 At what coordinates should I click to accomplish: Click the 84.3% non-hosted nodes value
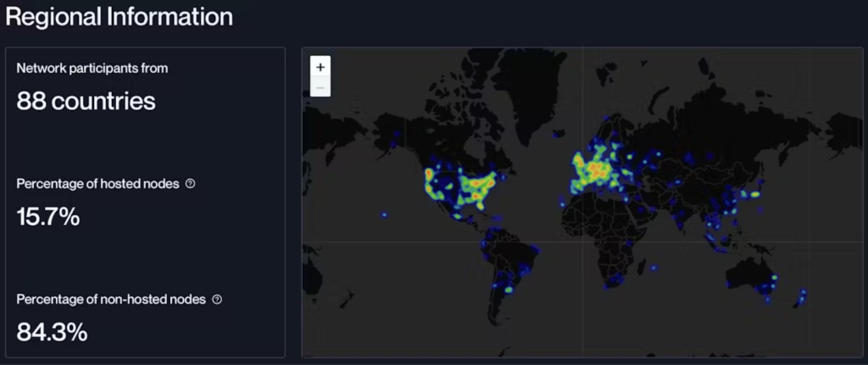52,332
